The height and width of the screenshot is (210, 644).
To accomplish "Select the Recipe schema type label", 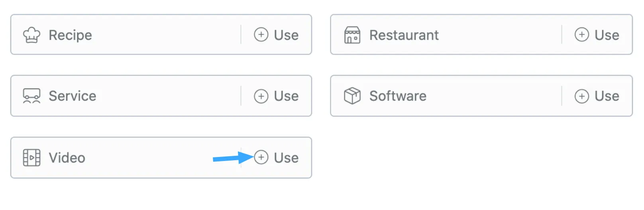I will [70, 35].
